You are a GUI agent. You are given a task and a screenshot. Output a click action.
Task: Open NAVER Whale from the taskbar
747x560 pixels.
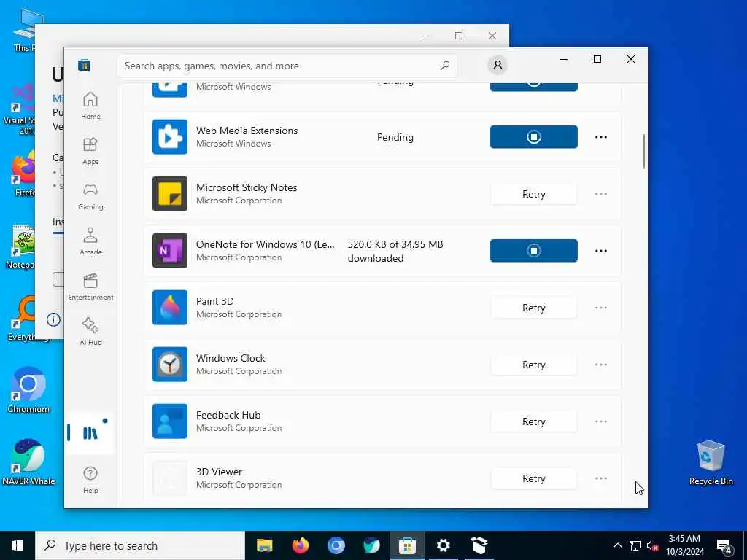pos(371,545)
